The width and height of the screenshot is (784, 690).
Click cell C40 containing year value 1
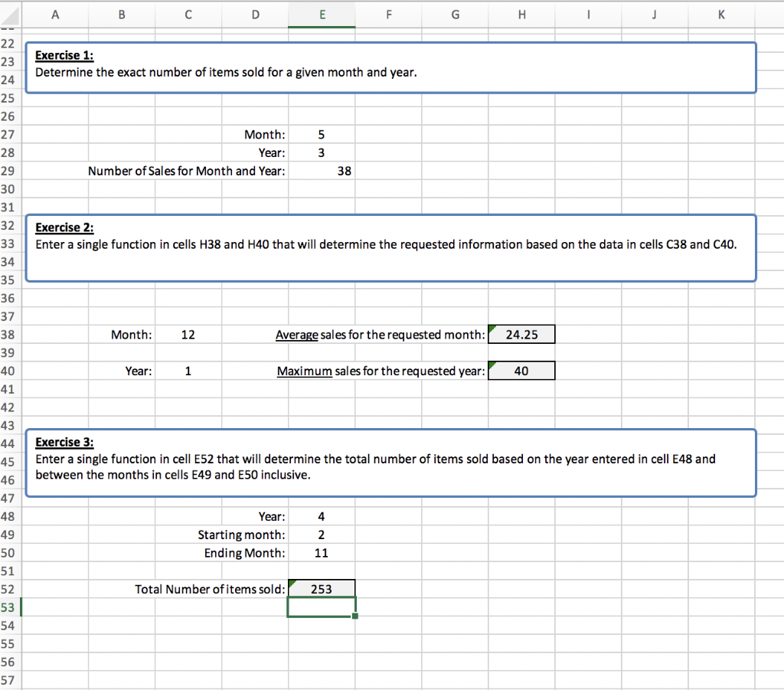[x=188, y=371]
